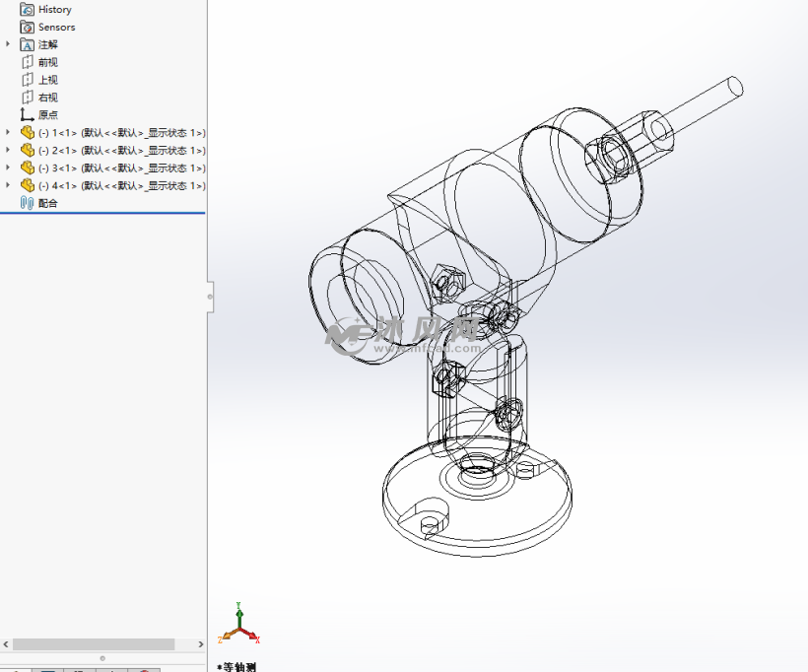The width and height of the screenshot is (808, 672).
Task: Click the tree horizontal scrollbar right arrow
Action: 198,644
